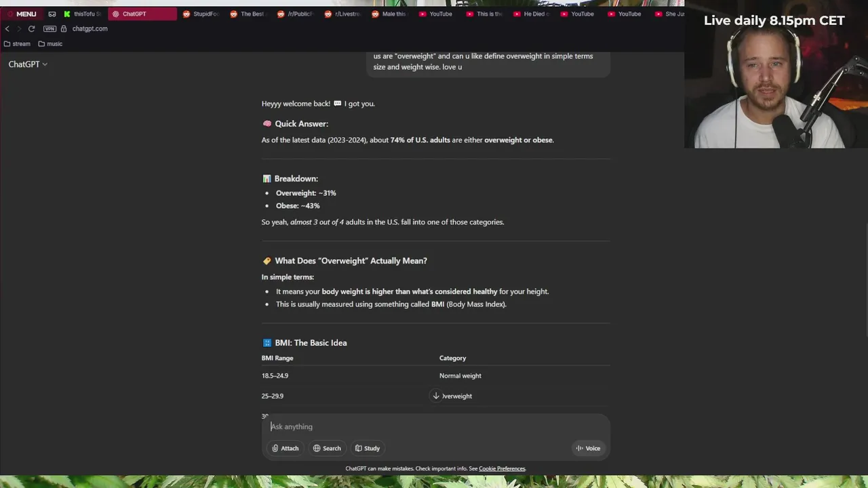The width and height of the screenshot is (868, 488).
Task: Click the '25–29.9' table cell
Action: tap(273, 396)
